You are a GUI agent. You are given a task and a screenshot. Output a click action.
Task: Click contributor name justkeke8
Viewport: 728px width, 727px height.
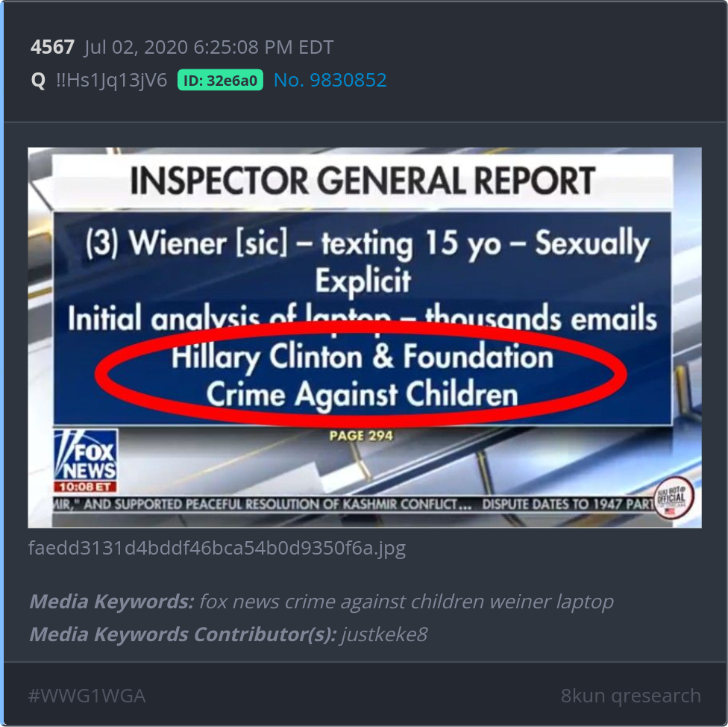click(384, 634)
